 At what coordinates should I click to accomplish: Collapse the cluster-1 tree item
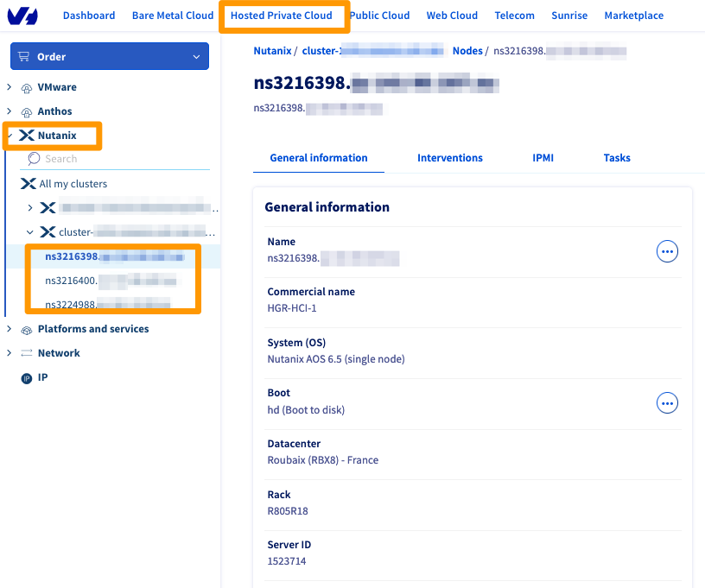30,231
